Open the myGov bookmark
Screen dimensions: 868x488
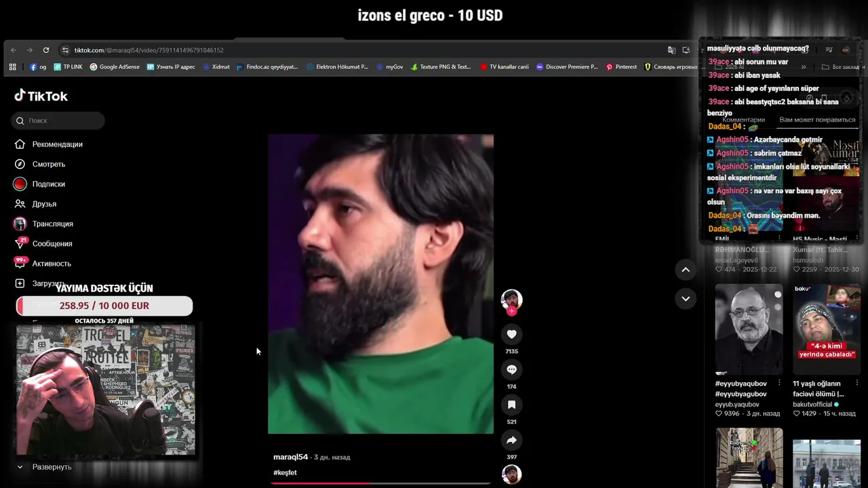pos(390,67)
